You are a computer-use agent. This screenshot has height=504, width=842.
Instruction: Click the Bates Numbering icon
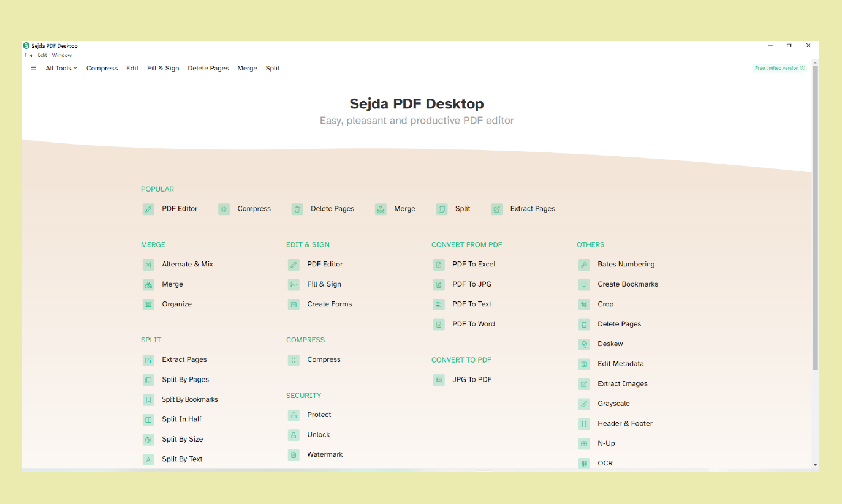pyautogui.click(x=584, y=265)
